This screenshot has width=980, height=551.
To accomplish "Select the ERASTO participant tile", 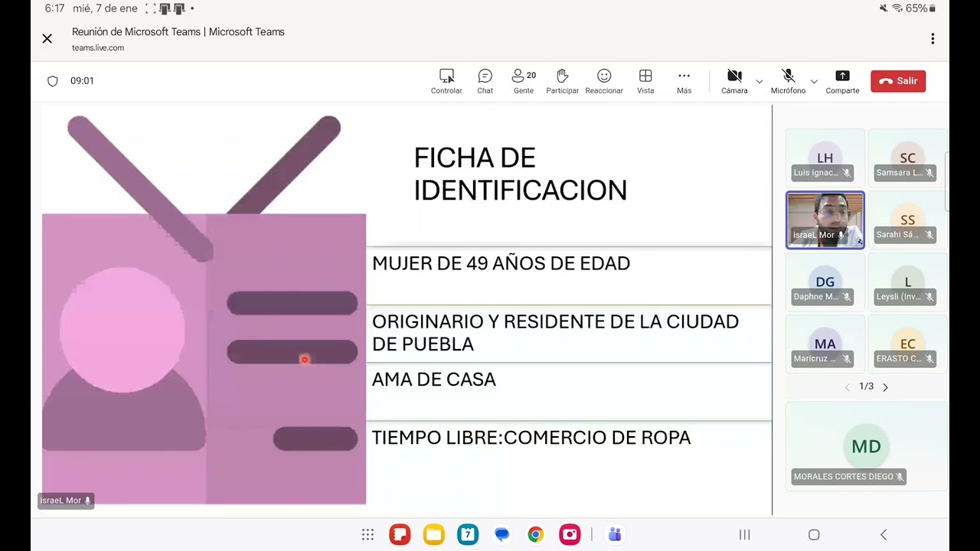I will point(907,344).
